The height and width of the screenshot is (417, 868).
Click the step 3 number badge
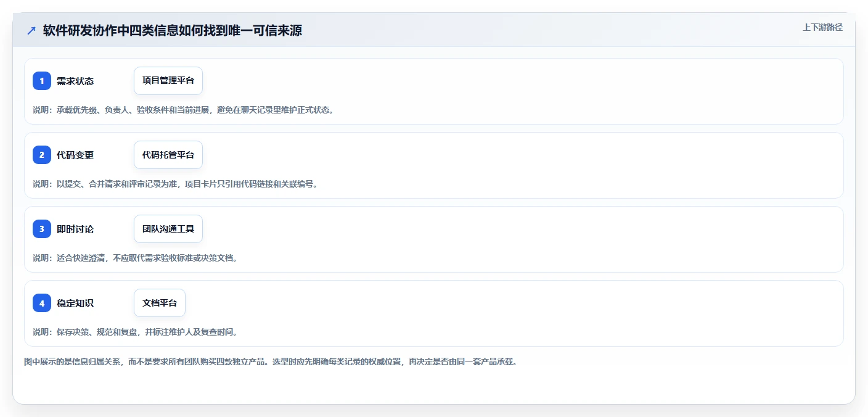42,229
